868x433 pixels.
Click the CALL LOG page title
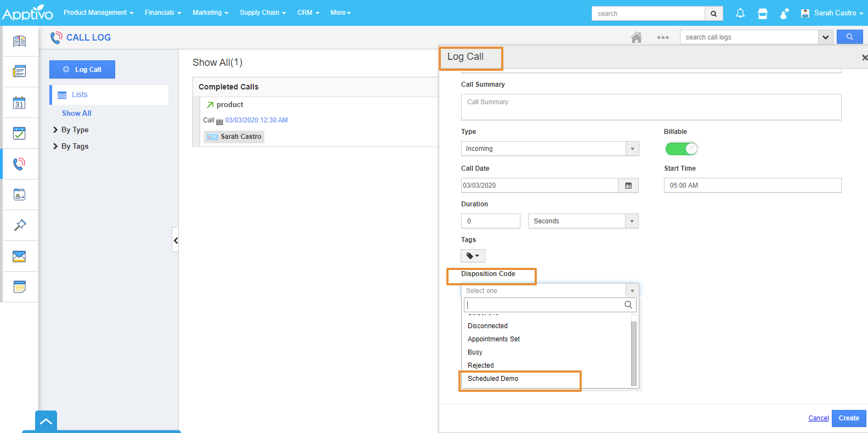[88, 37]
